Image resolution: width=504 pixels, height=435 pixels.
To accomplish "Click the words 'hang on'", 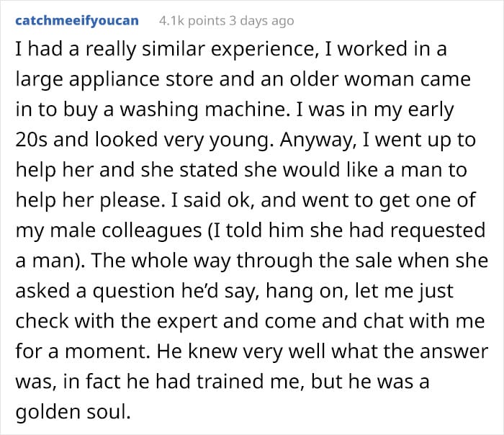I will tap(306, 291).
